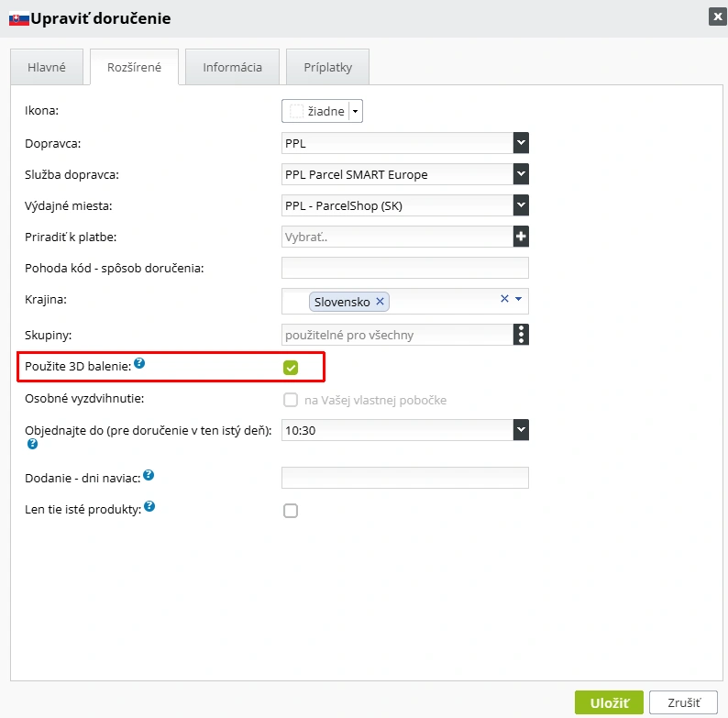Open the Ikona žiadne dropdown

tap(322, 111)
